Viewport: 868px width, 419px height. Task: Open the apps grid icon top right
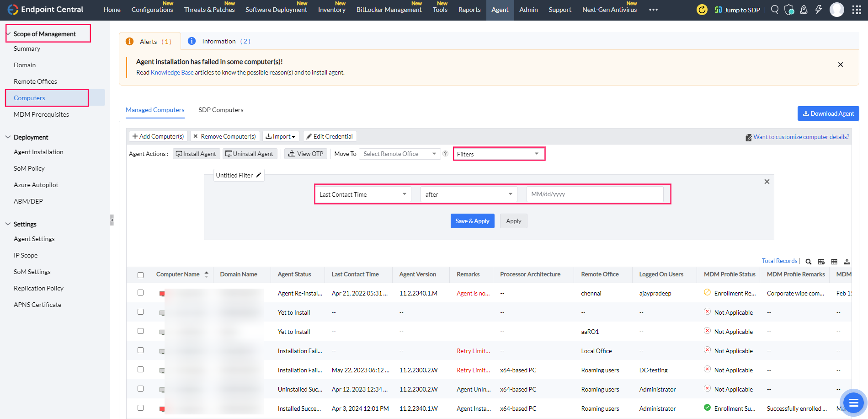[857, 10]
